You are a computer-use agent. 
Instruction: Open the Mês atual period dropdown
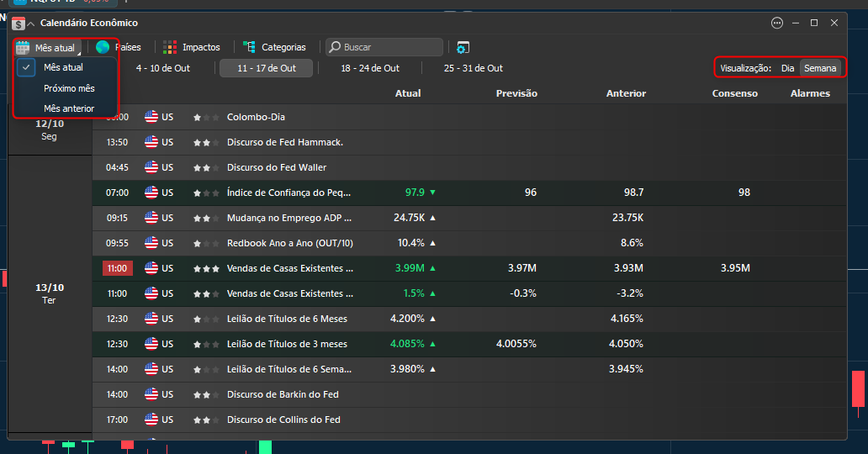pos(48,48)
